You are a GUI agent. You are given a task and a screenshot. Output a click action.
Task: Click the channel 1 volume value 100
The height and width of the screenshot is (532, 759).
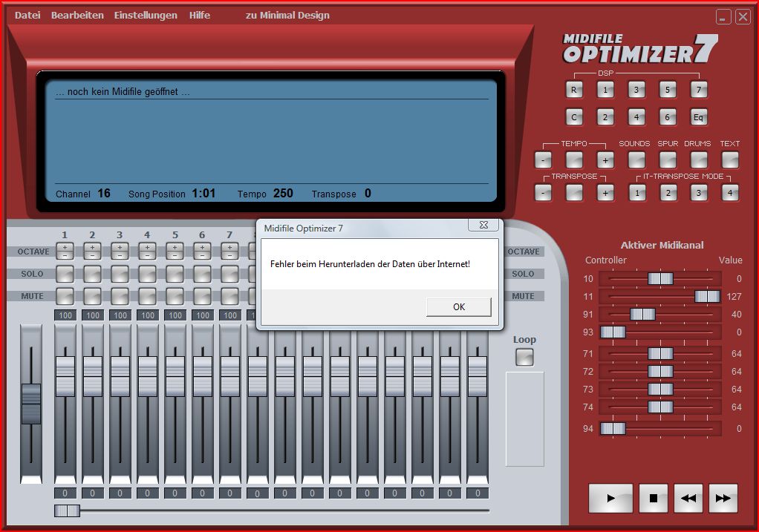coord(65,315)
